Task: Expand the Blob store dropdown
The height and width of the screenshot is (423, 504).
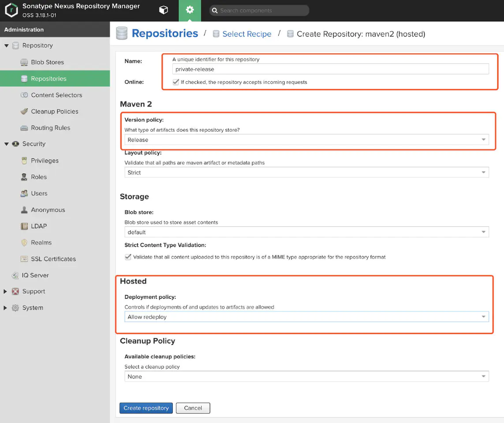Action: click(x=306, y=232)
